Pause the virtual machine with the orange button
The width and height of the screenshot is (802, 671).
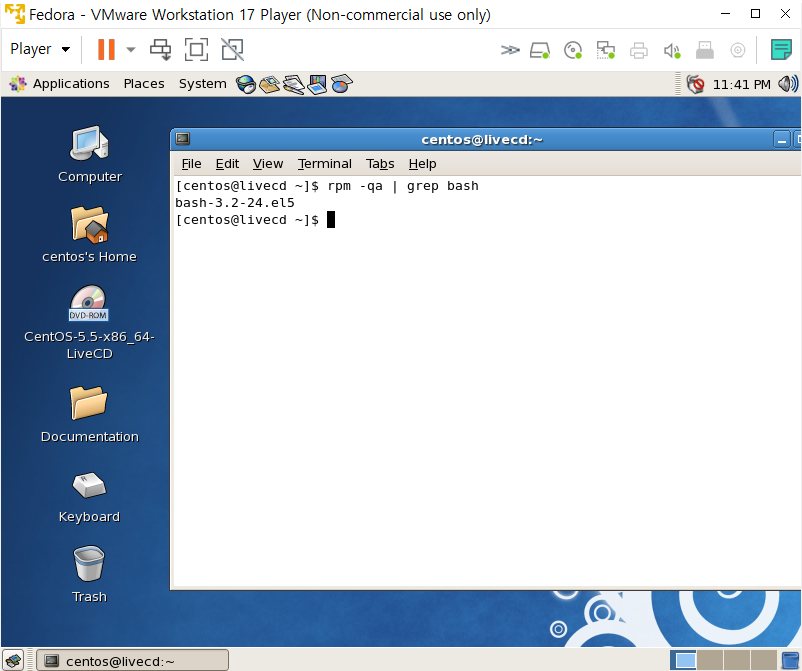(x=106, y=50)
